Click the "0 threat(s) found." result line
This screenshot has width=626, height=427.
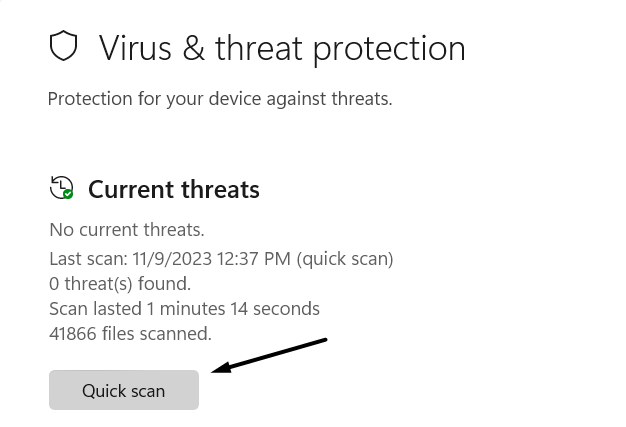point(120,284)
